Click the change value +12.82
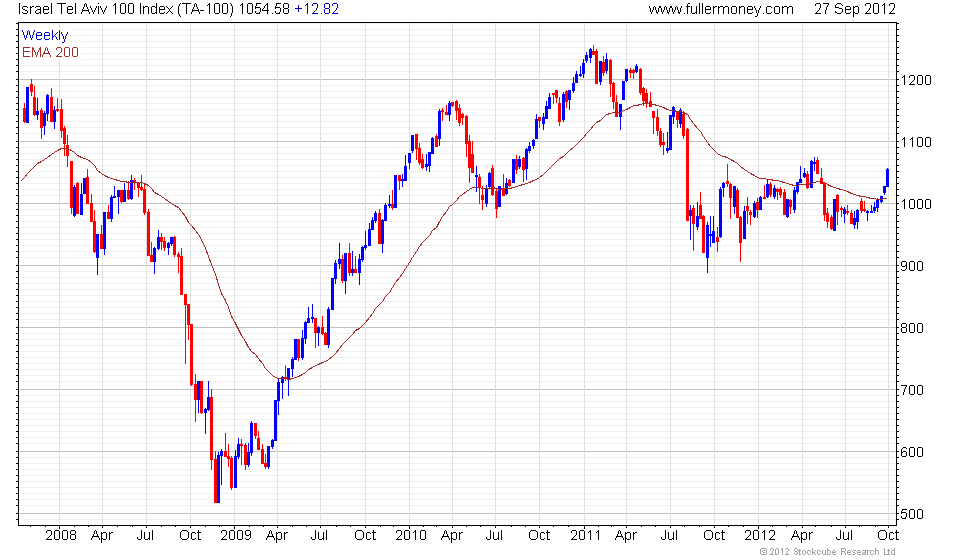Screen dimensions: 980x560 (x=316, y=9)
